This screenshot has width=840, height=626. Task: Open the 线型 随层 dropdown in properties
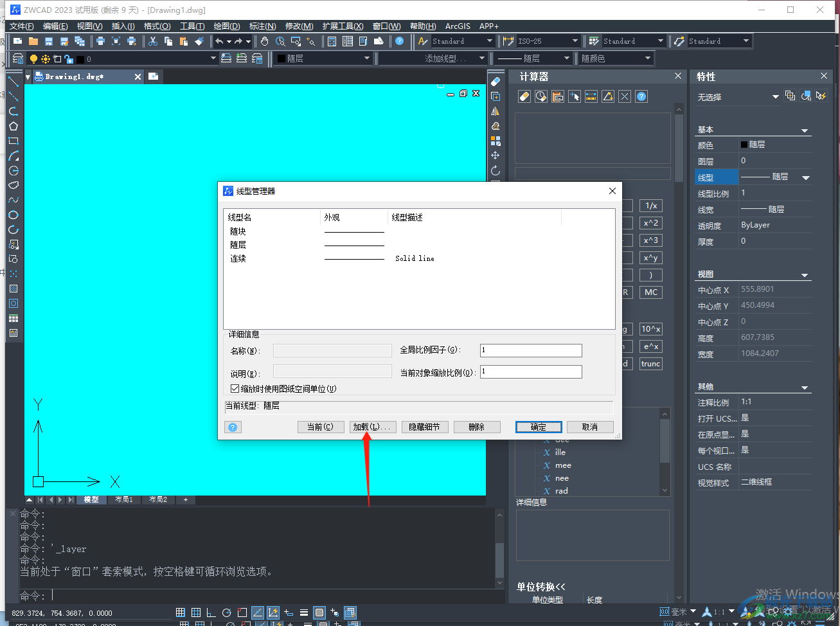806,178
